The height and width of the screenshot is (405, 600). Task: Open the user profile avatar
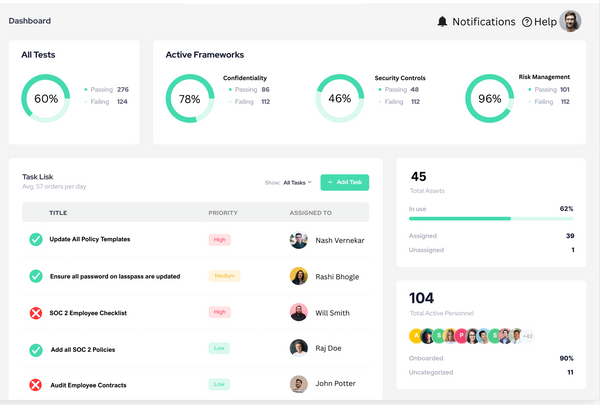click(x=570, y=21)
